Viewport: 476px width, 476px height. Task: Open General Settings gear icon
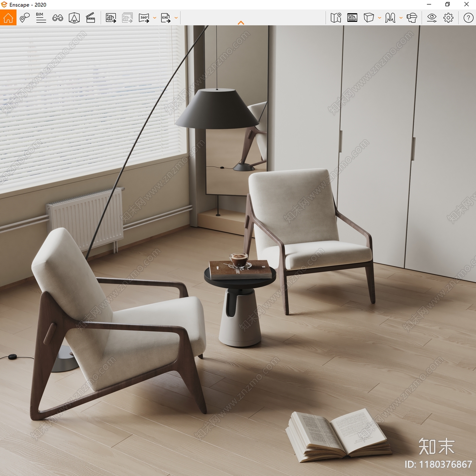tap(448, 18)
